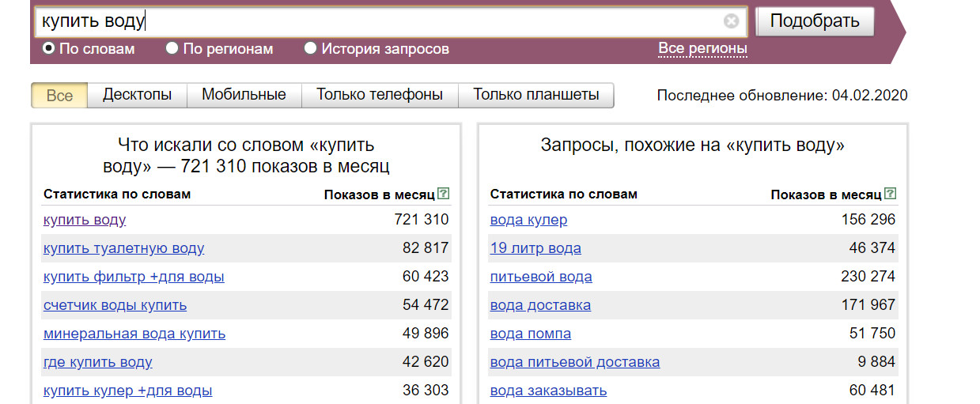
Task: Click help icon beside left 'Показов в месяц'
Action: tap(444, 194)
